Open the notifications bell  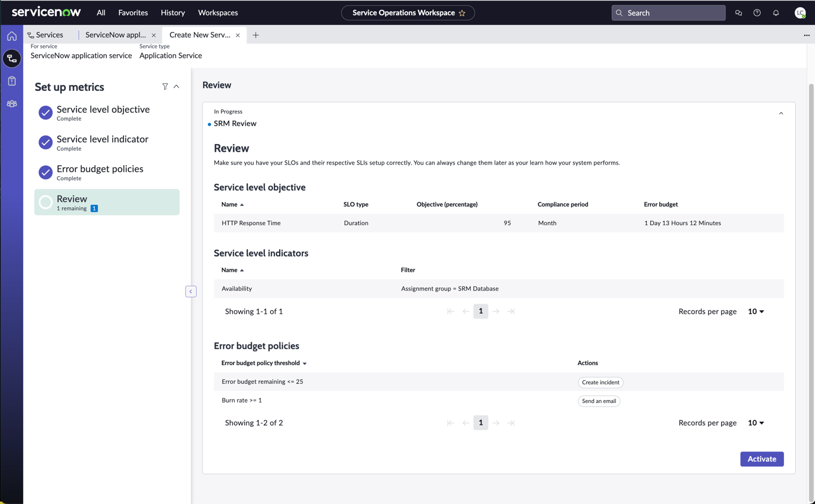[776, 13]
